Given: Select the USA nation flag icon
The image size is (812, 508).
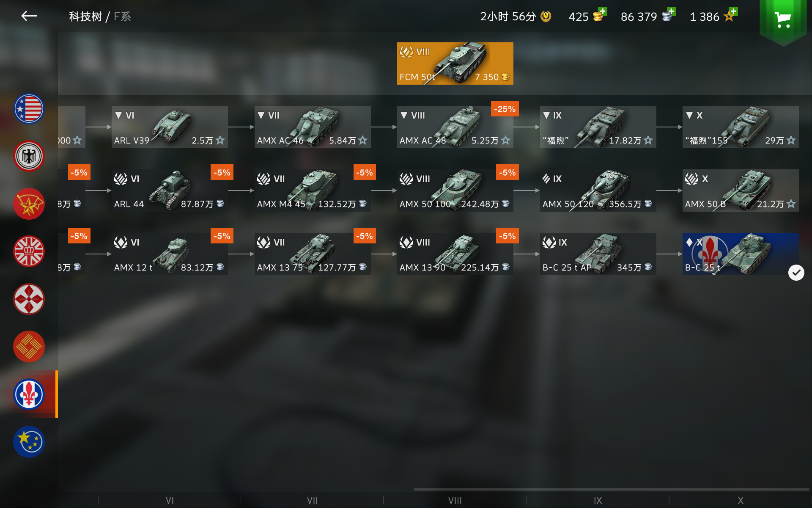Looking at the screenshot, I should (29, 109).
